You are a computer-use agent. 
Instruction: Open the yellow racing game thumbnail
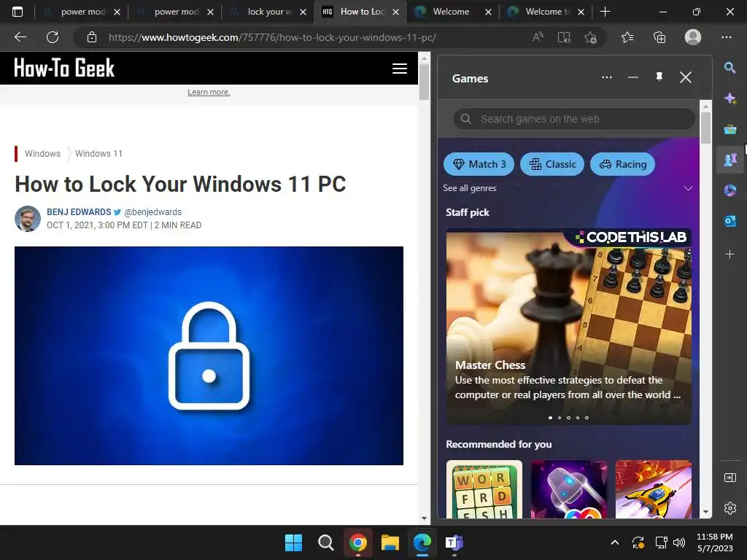pos(653,489)
